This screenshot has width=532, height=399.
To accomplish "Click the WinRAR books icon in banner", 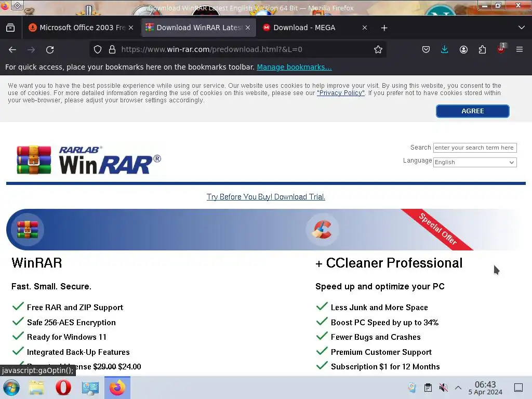I will tap(28, 230).
